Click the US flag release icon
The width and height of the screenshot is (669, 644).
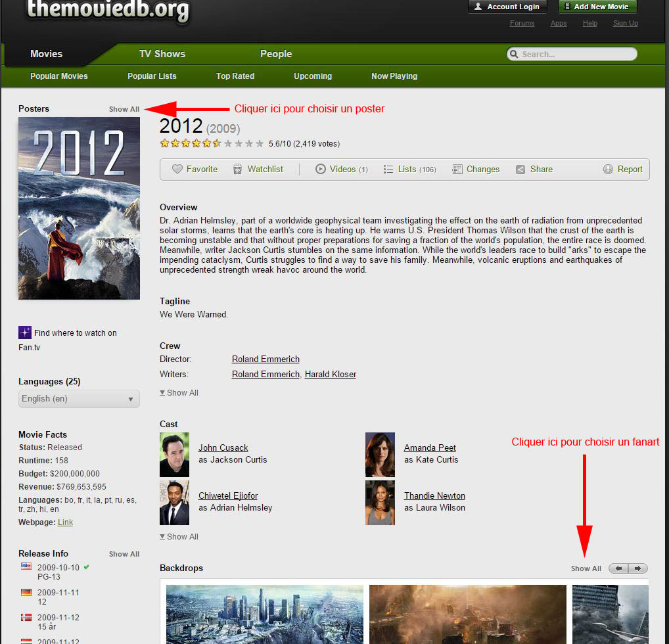pos(26,566)
